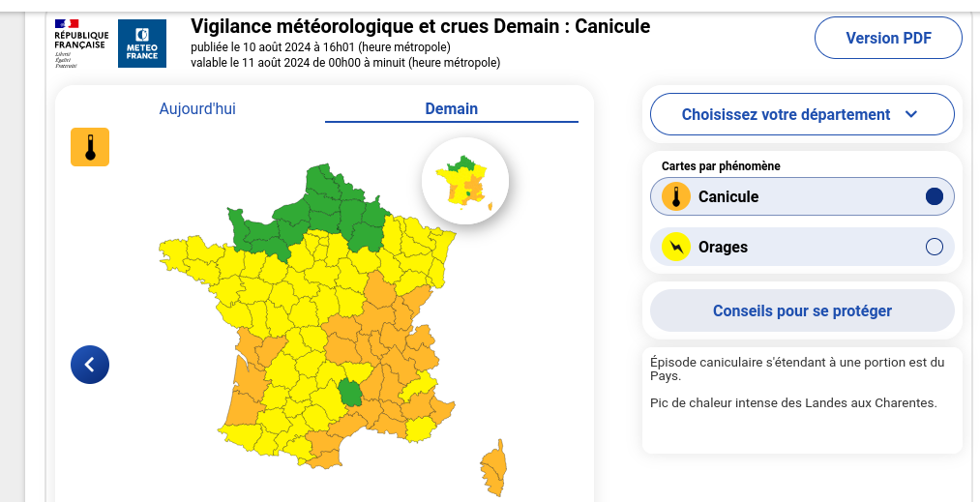The width and height of the screenshot is (980, 502).
Task: Select the Orages radio button
Action: pyautogui.click(x=934, y=247)
